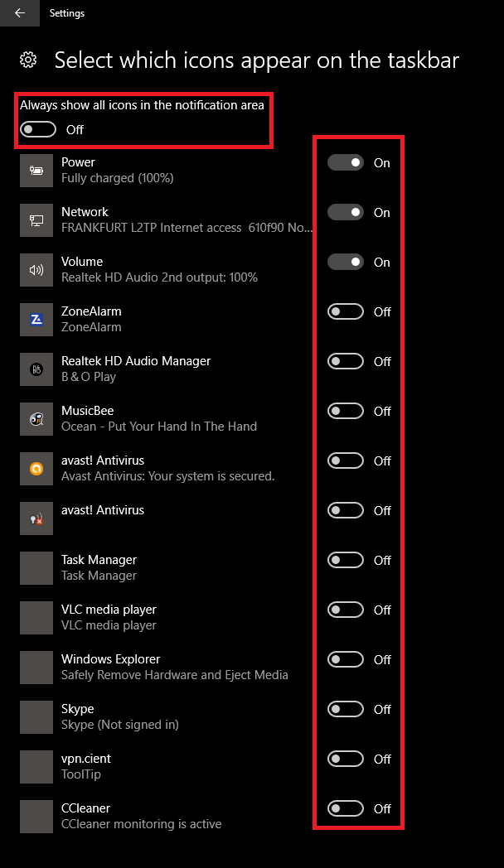The width and height of the screenshot is (504, 868).
Task: Click the MusicBee bee icon
Action: (36, 419)
